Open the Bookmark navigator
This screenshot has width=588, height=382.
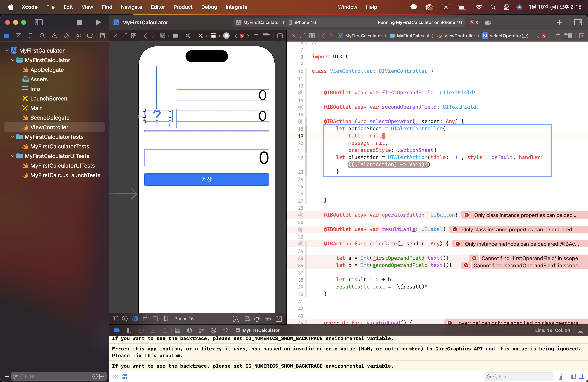point(30,36)
